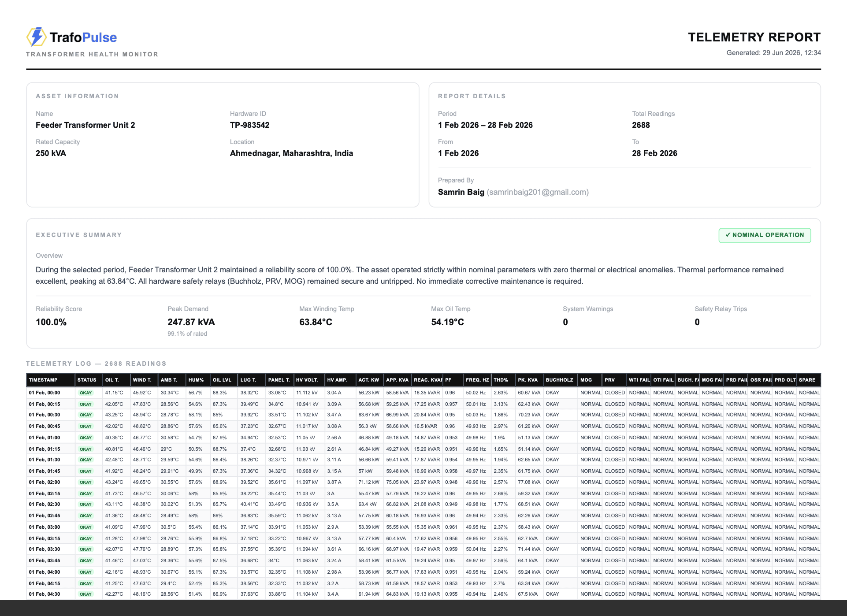847x616 pixels.
Task: Click the NOMINAL OPERATION status badge
Action: (765, 235)
